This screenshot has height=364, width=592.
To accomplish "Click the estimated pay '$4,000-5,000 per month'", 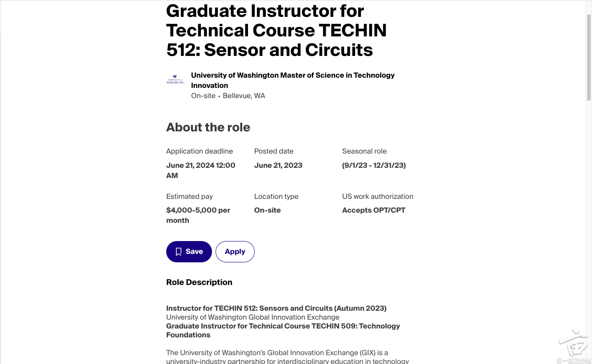I will 198,215.
